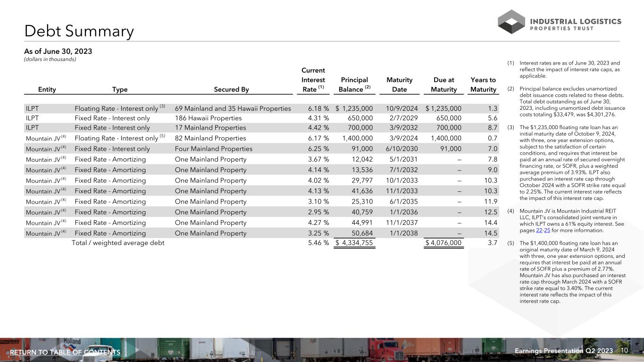644x362 pixels.
Task: Select the 82 Mainland Properties cell
Action: (210, 139)
